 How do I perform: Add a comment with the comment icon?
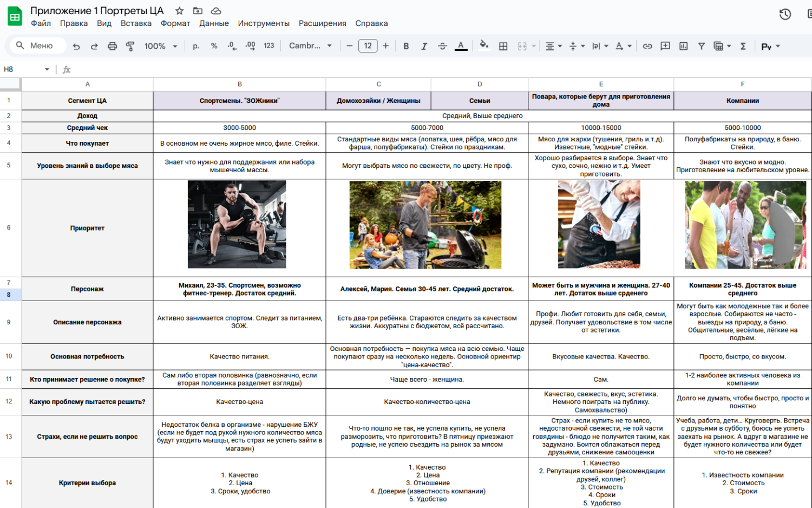click(665, 47)
